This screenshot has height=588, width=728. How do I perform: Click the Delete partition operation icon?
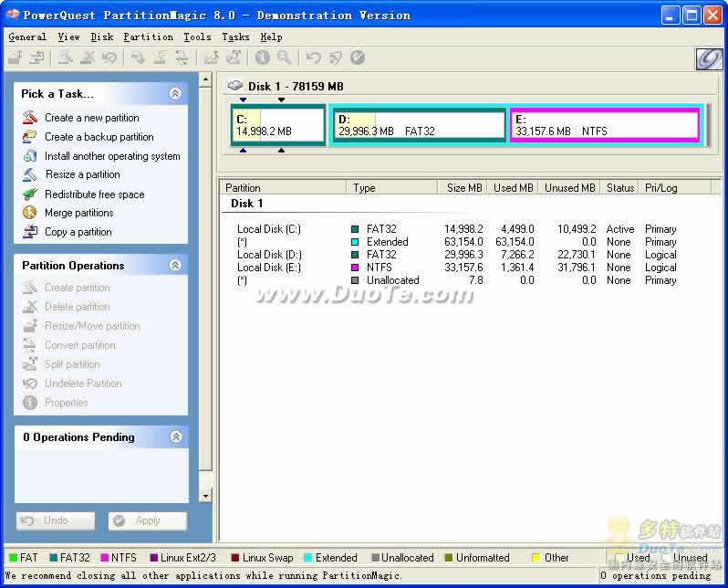(30, 307)
